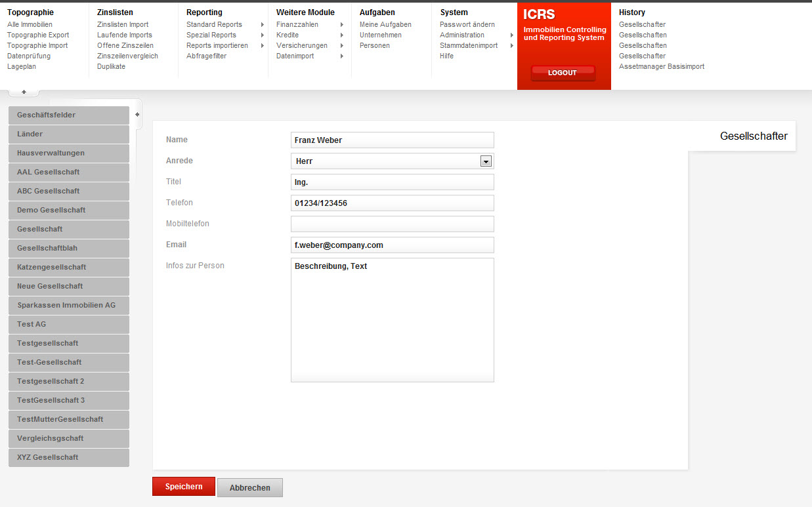Click the empty Mobiltelefon field
This screenshot has width=812, height=507.
[393, 224]
